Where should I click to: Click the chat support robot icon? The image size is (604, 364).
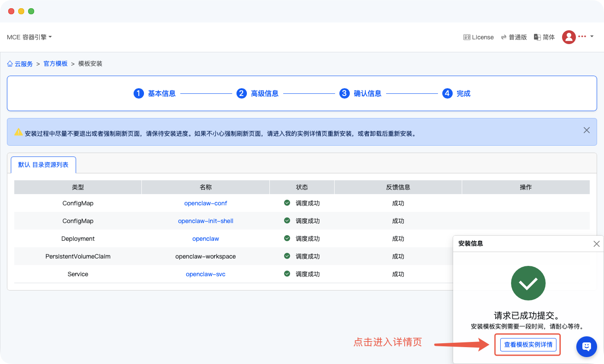(586, 346)
